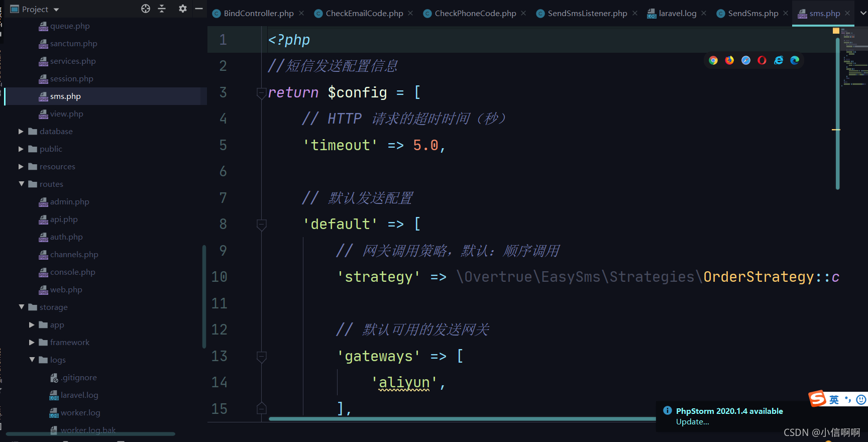Collapse the storage folder
Screen dimensions: 868x442
(21, 307)
